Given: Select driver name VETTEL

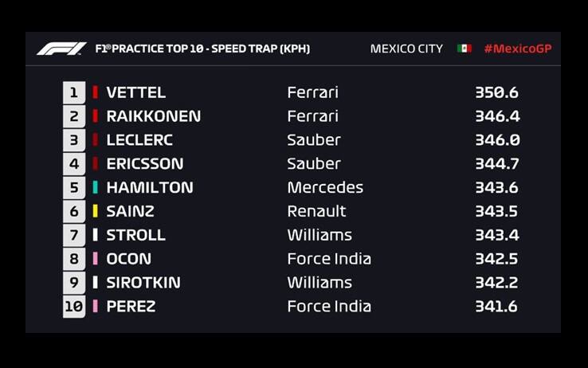Looking at the screenshot, I should pyautogui.click(x=136, y=92).
